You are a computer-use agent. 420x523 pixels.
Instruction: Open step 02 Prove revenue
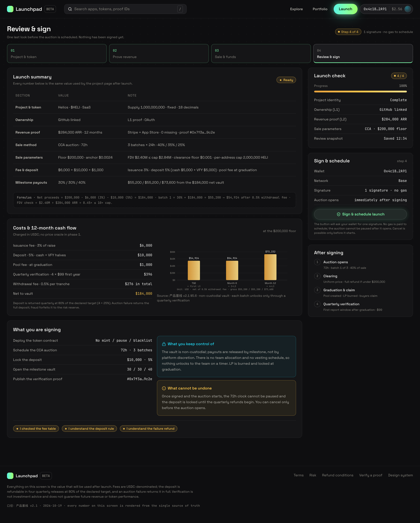coord(159,54)
